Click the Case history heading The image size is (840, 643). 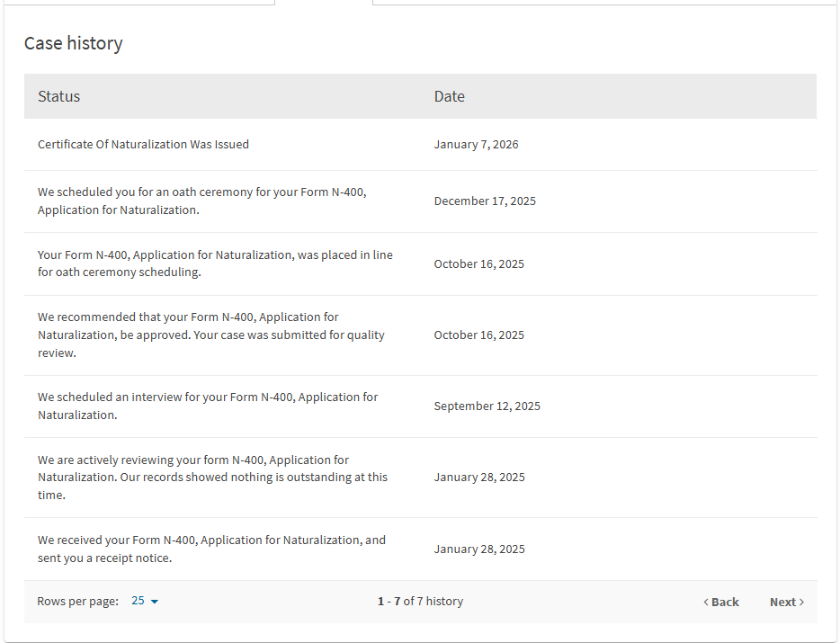tap(74, 43)
